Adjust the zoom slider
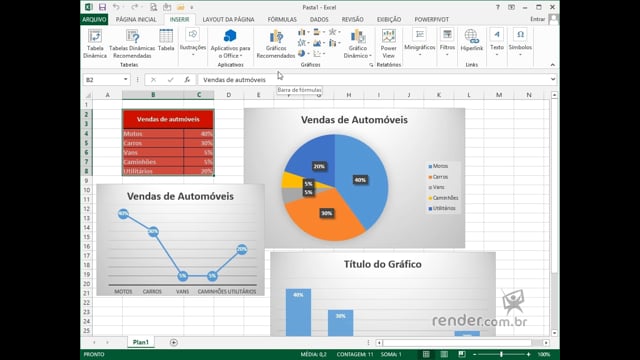 pos(501,354)
